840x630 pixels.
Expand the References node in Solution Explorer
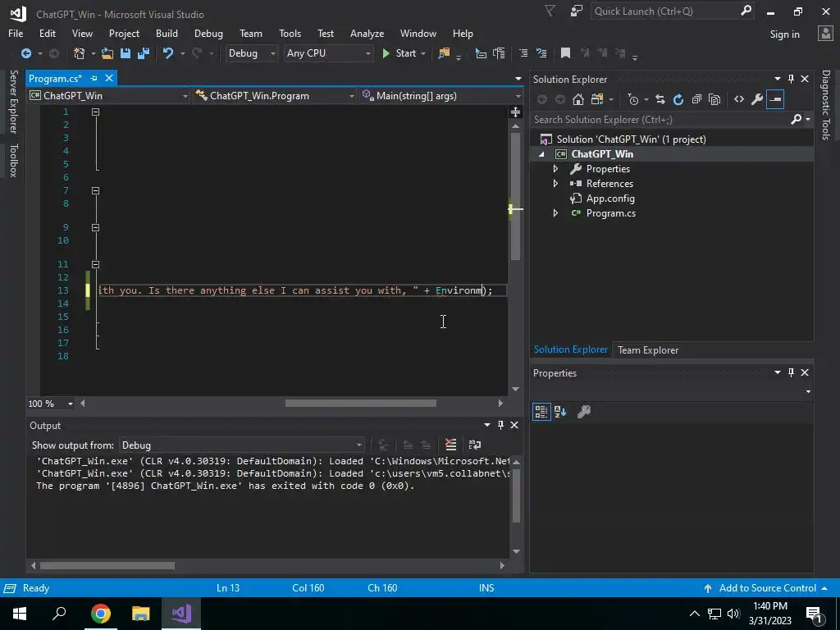(x=555, y=184)
